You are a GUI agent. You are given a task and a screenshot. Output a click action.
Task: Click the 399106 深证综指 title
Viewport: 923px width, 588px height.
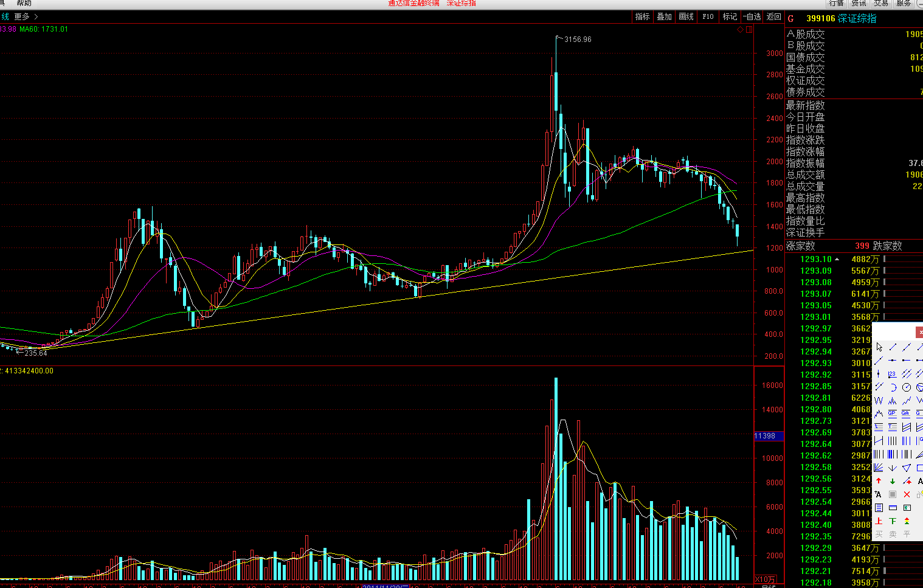[842, 19]
